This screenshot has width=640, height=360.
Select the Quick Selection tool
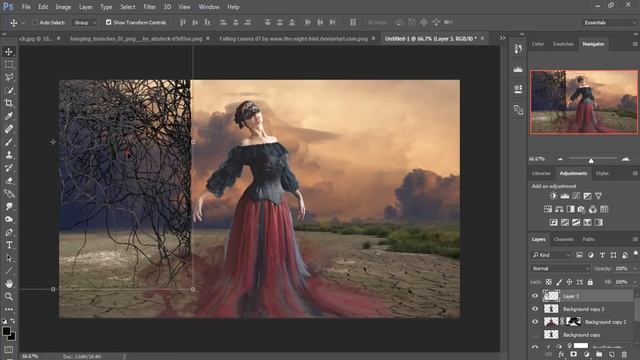coord(9,90)
